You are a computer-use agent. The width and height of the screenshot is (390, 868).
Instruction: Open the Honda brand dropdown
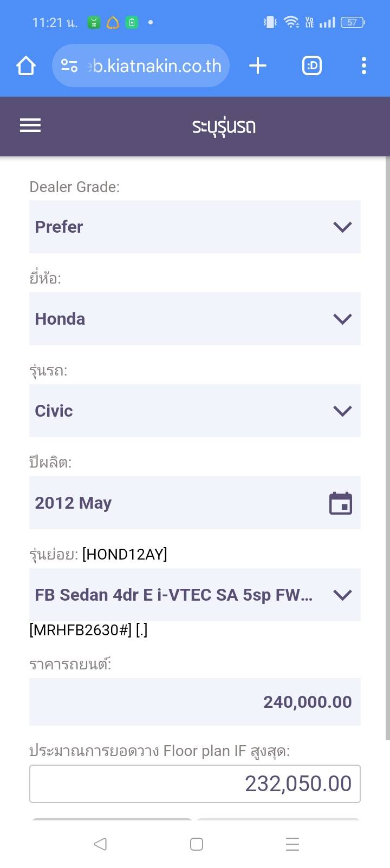[x=194, y=319]
